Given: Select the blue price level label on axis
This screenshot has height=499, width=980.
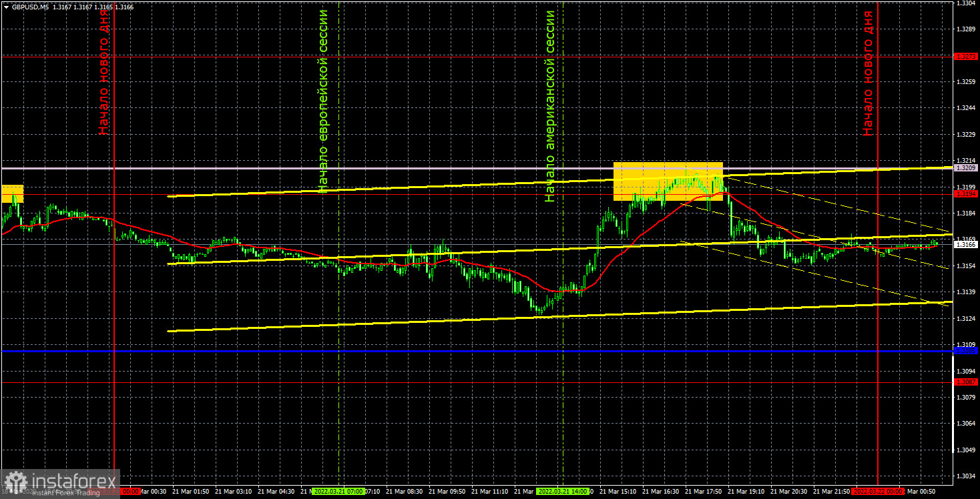Looking at the screenshot, I should tap(965, 351).
